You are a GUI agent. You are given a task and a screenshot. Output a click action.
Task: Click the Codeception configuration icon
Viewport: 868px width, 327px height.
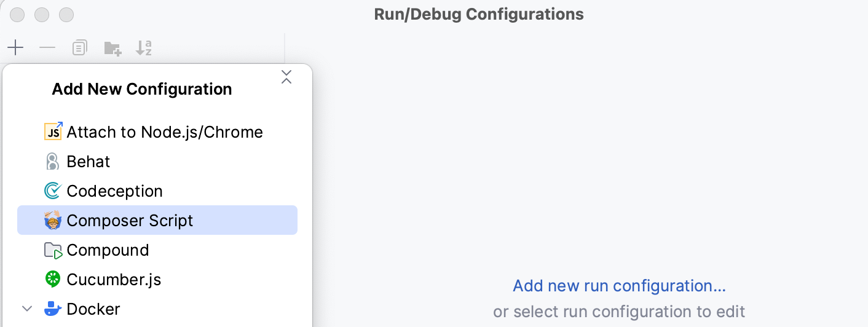tap(53, 191)
